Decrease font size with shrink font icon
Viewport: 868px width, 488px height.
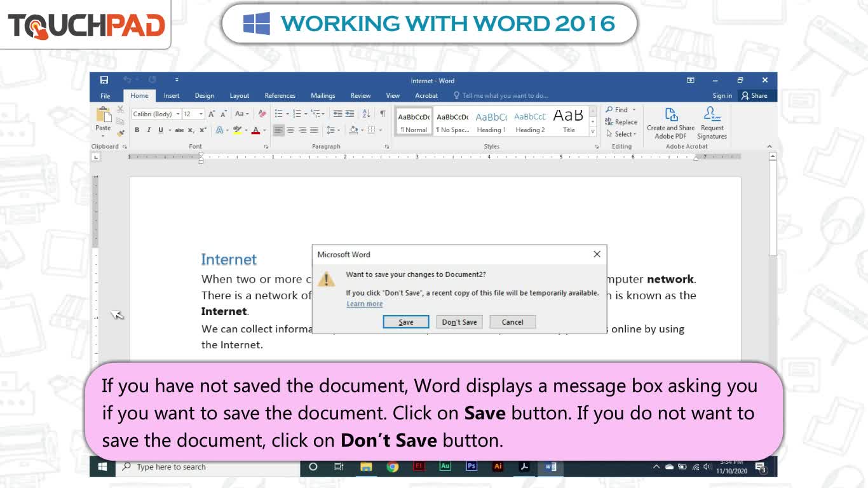tap(224, 114)
